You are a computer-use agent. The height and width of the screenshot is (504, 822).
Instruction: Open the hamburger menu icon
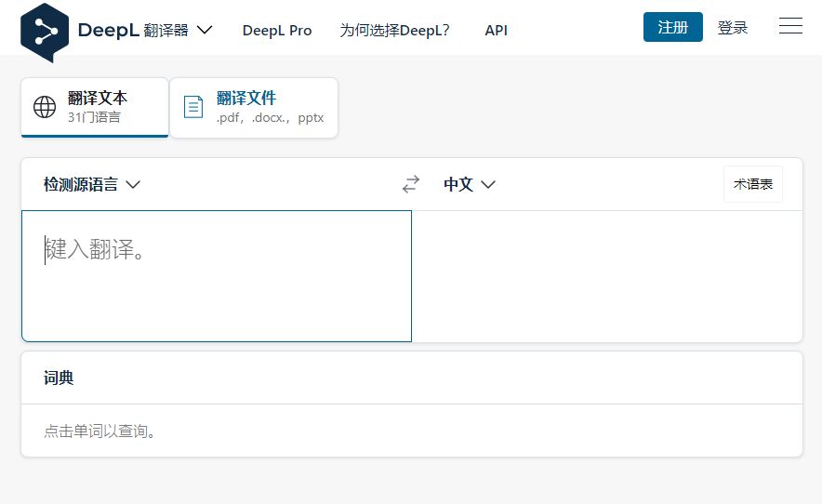(x=790, y=26)
